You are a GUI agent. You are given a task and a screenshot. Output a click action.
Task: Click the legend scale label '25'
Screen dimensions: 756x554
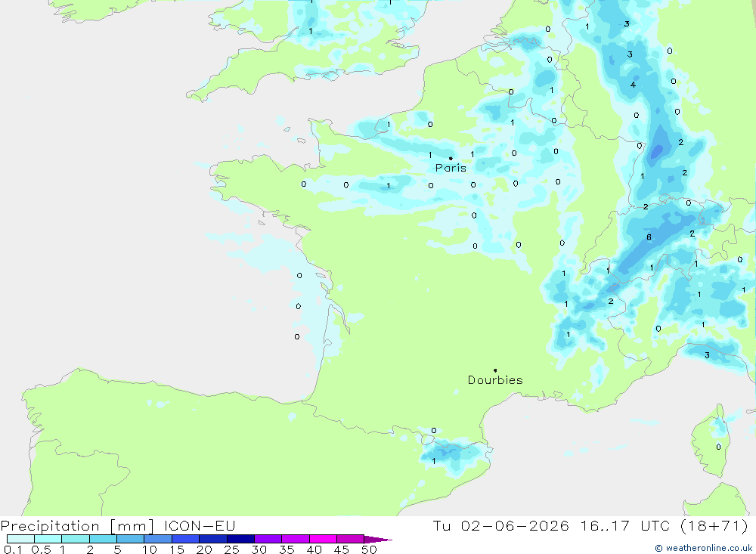point(232,549)
